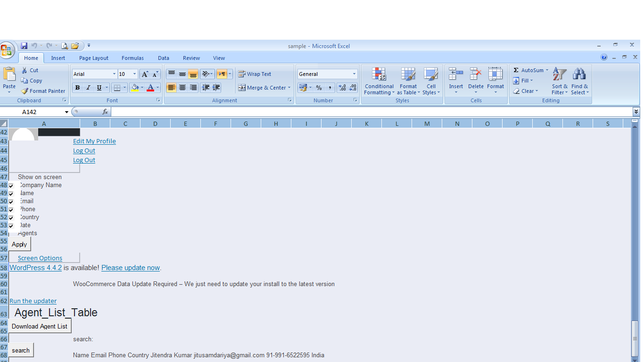Increase the font size
644x362 pixels.
point(145,74)
